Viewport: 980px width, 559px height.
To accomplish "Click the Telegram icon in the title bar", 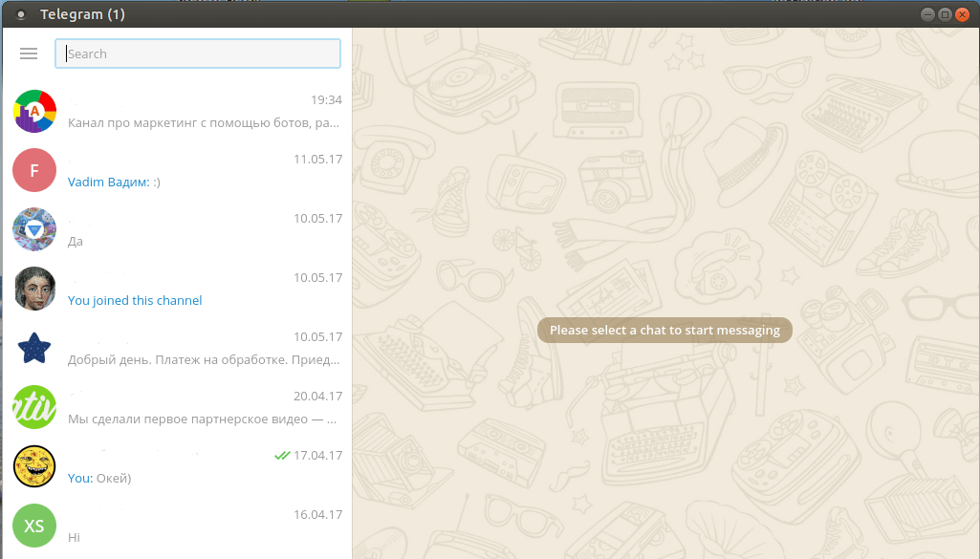I will coord(21,14).
